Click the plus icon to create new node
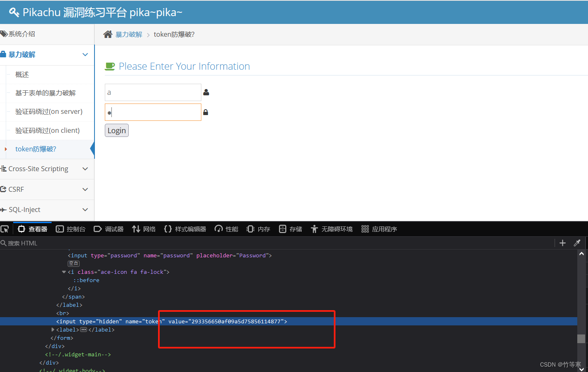The height and width of the screenshot is (372, 588). click(x=562, y=243)
